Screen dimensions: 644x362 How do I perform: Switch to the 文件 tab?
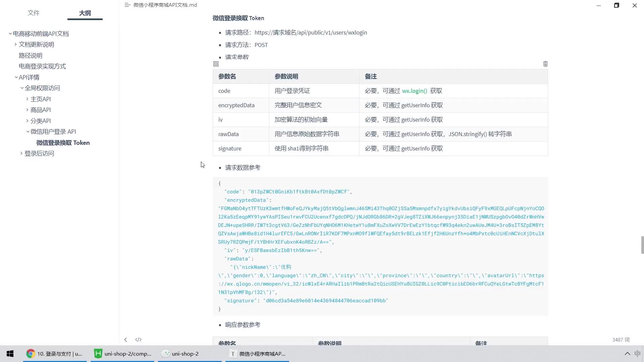coord(34,13)
